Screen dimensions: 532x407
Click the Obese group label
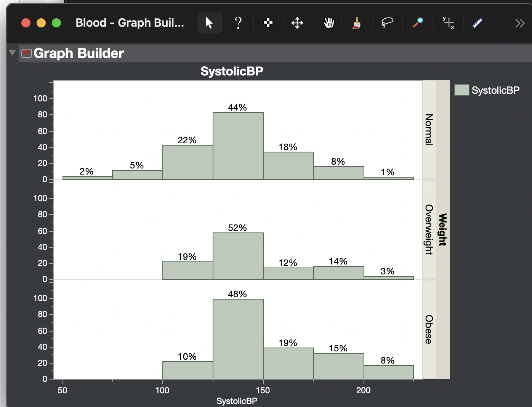[429, 329]
